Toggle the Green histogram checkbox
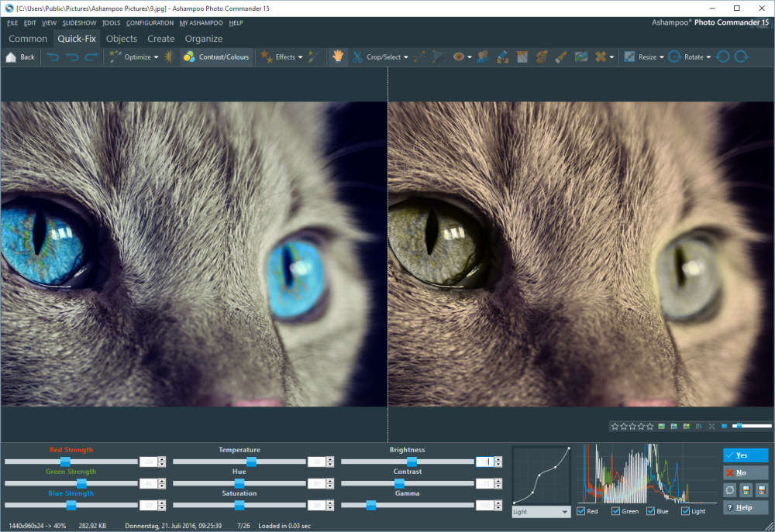This screenshot has width=775, height=532. pyautogui.click(x=617, y=511)
